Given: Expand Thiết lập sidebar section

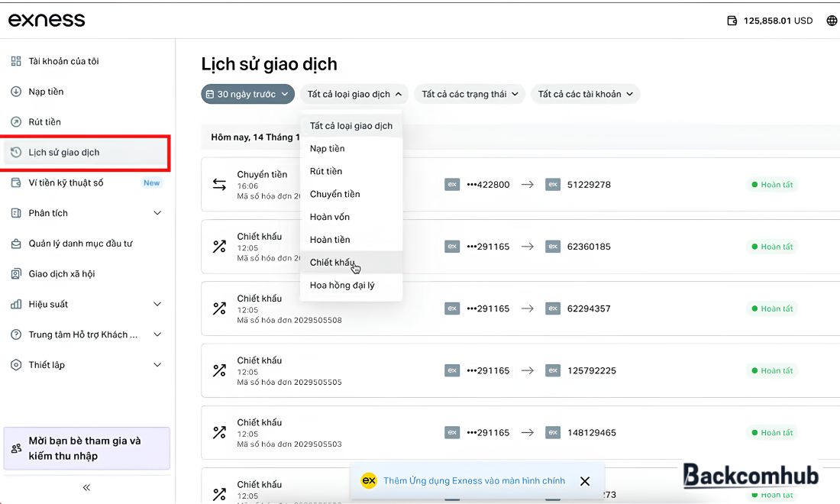Looking at the screenshot, I should point(157,365).
